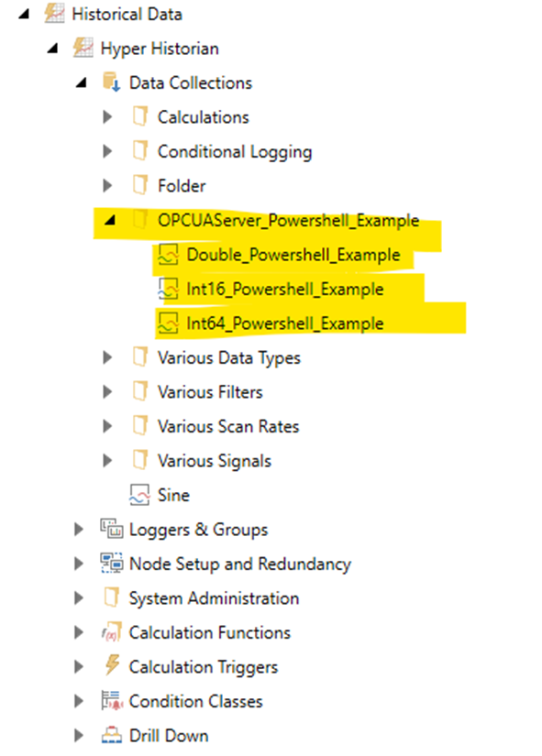Image resolution: width=542 pixels, height=756 pixels.
Task: Collapse the OPCUAServer_Powershell_Example folder
Action: tap(110, 220)
